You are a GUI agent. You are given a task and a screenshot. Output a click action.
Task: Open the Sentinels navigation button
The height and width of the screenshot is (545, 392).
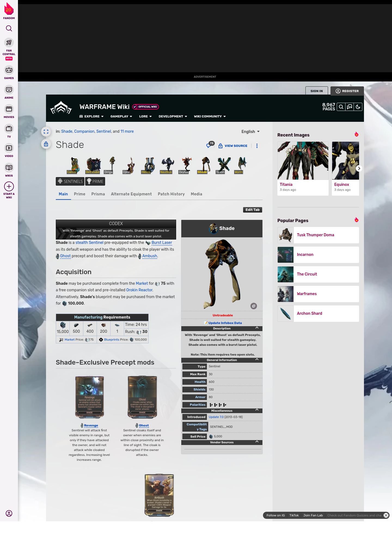(x=70, y=181)
